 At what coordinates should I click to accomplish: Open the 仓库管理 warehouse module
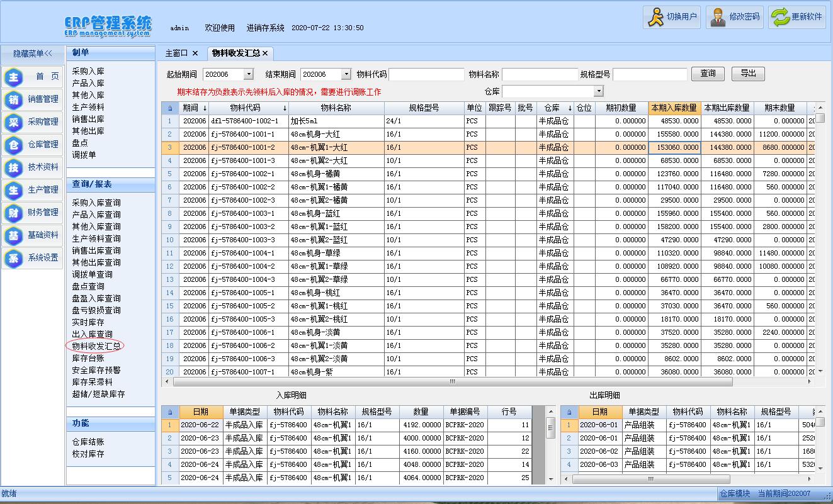point(33,145)
